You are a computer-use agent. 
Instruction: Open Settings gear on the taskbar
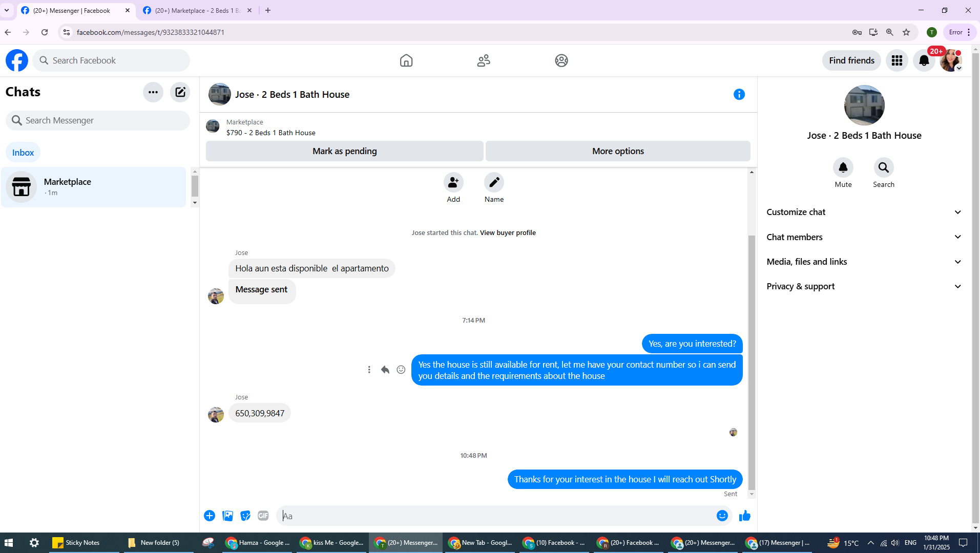(x=34, y=543)
